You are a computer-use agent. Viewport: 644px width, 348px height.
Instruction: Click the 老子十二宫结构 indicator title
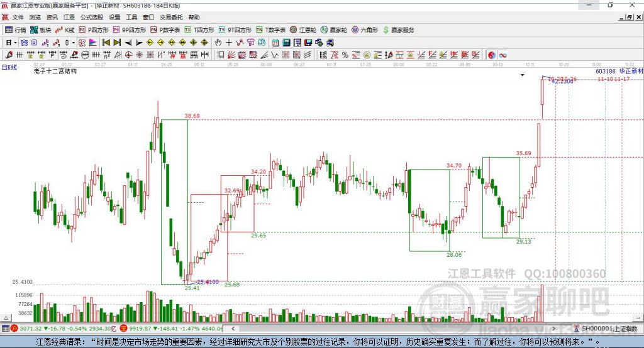55,71
